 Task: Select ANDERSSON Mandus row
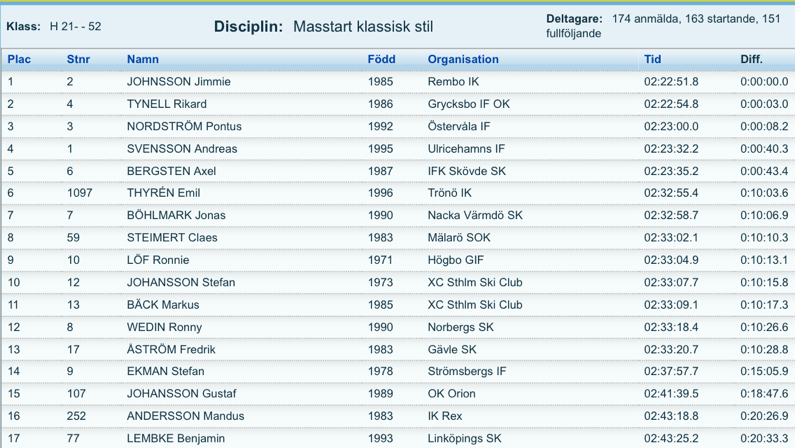[398, 416]
